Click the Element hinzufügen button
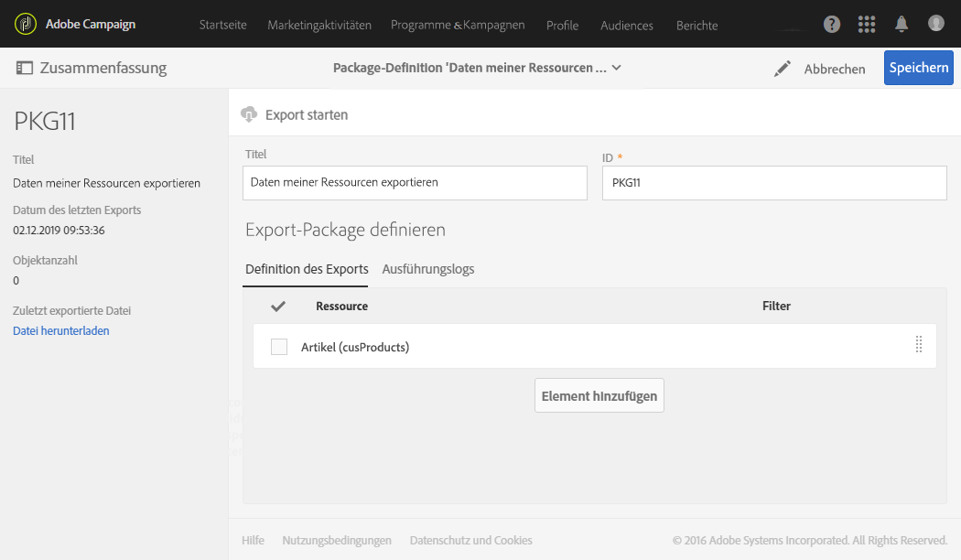The height and width of the screenshot is (560, 961). (599, 396)
